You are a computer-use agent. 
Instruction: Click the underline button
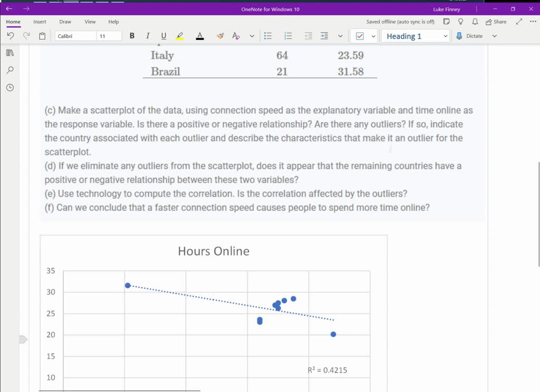[x=163, y=36]
